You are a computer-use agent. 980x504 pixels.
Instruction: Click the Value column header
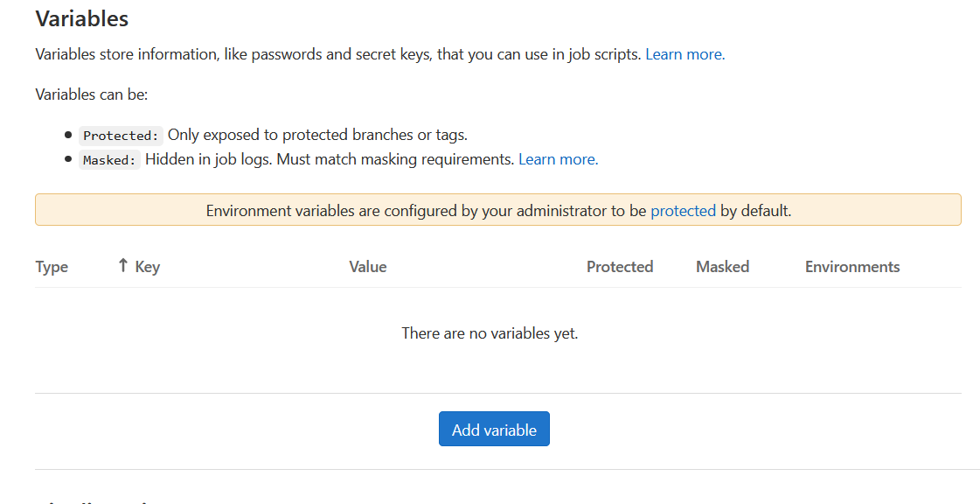click(x=367, y=267)
